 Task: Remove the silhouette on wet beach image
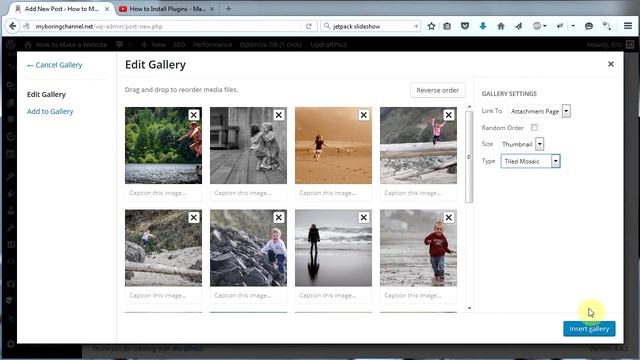364,218
